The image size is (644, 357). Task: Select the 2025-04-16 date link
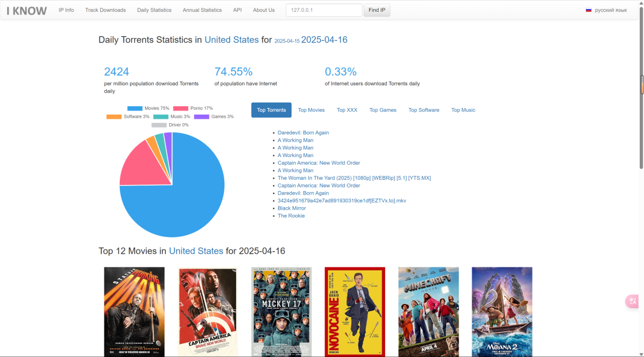coord(324,40)
